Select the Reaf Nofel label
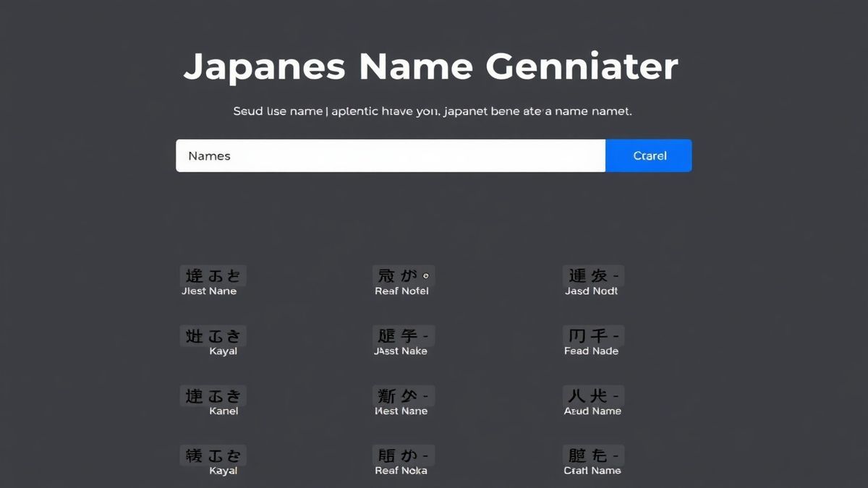This screenshot has height=488, width=868. (x=401, y=291)
